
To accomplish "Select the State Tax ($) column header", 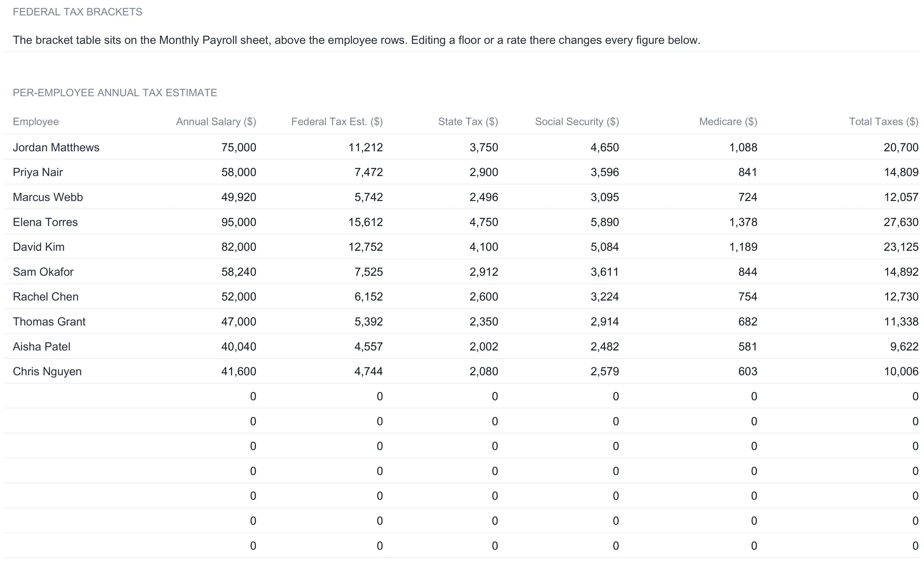I will 468,122.
